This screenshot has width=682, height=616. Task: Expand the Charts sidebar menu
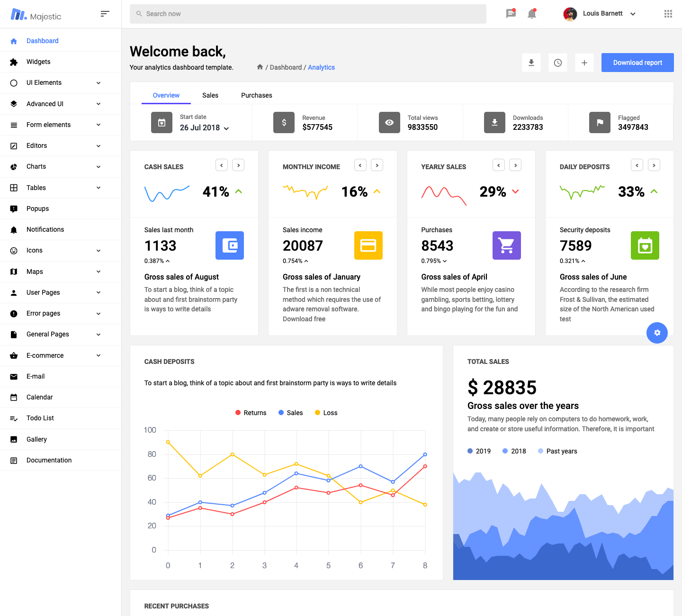coord(56,167)
